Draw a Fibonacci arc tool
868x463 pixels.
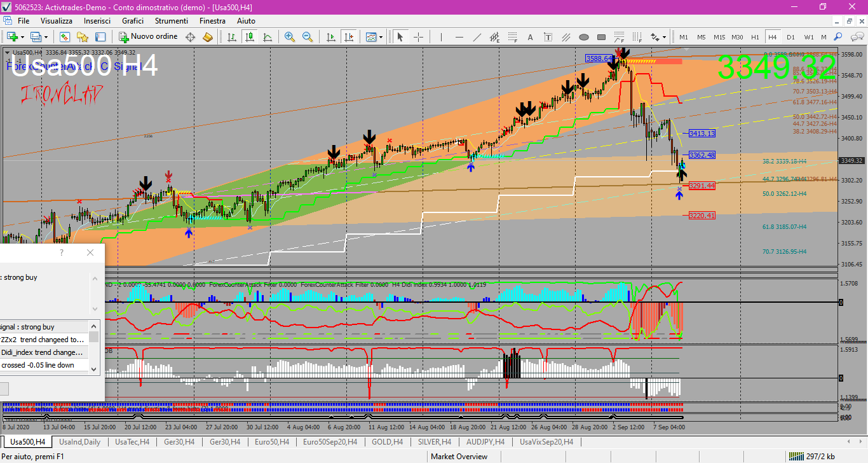click(619, 37)
